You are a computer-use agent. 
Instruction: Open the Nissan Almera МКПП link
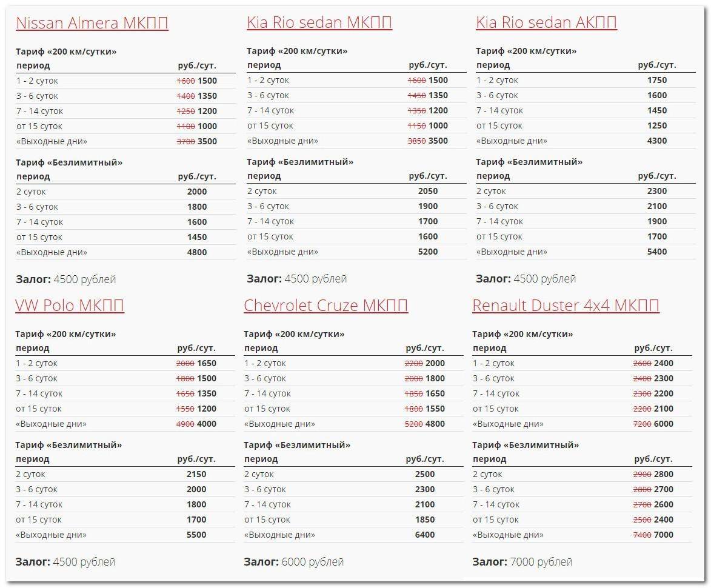click(x=92, y=23)
